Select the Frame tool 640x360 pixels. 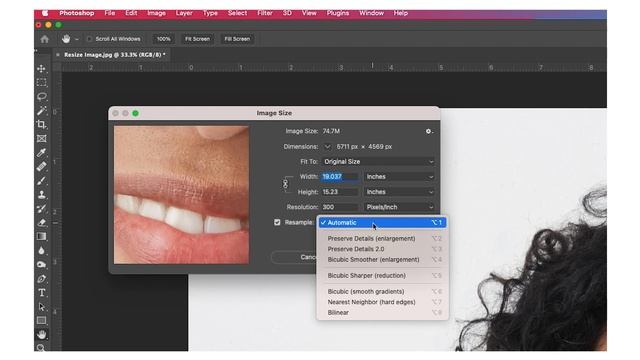tap(42, 139)
